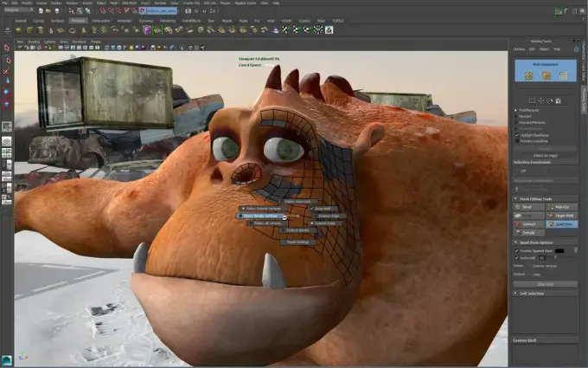Viewport: 588px width, 368px height.
Task: Switch to the Polygons shelf tab
Action: pyautogui.click(x=78, y=21)
